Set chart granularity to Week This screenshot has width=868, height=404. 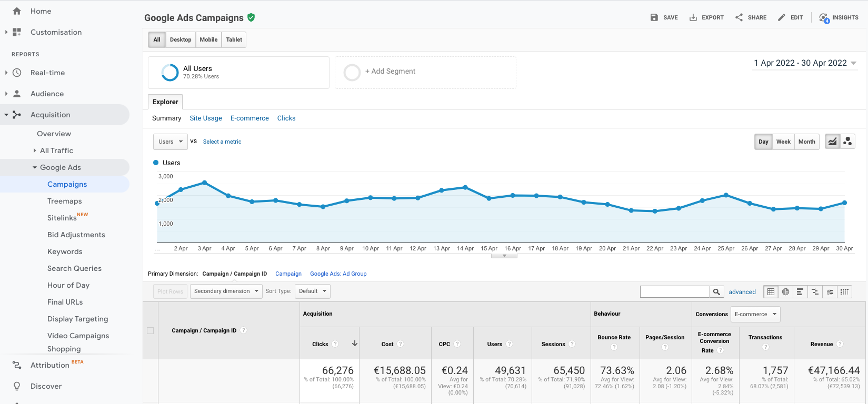(x=783, y=142)
